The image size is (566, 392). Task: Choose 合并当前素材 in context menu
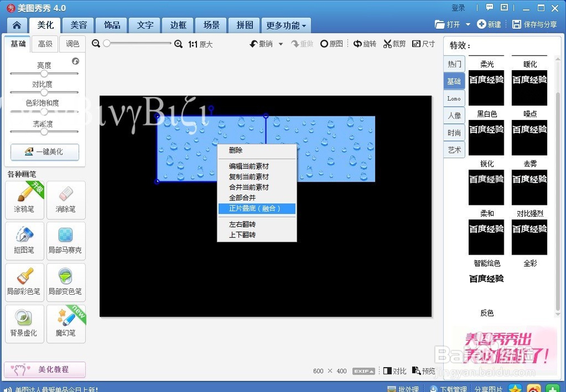click(256, 187)
